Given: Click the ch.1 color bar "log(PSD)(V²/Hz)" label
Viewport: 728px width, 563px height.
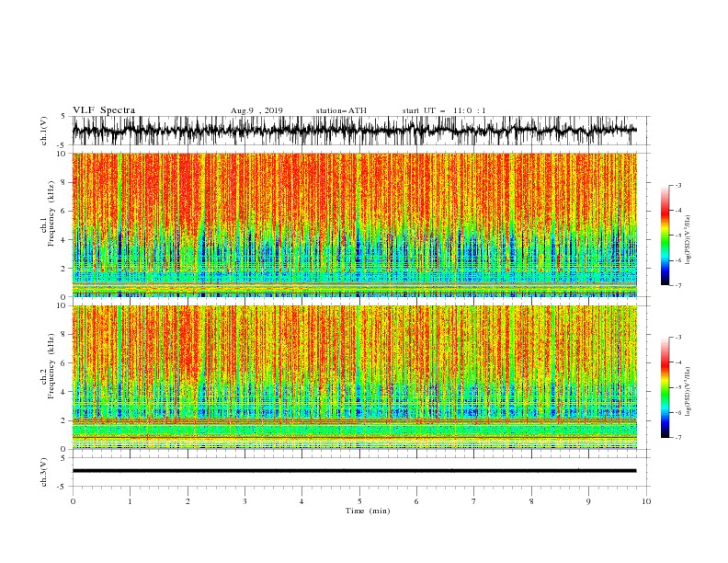Looking at the screenshot, I should [x=688, y=240].
